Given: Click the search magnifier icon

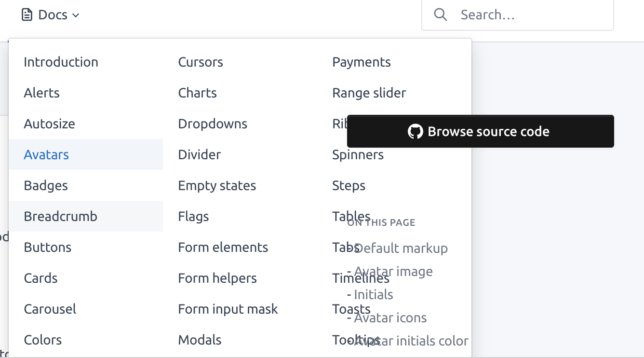Looking at the screenshot, I should point(440,14).
